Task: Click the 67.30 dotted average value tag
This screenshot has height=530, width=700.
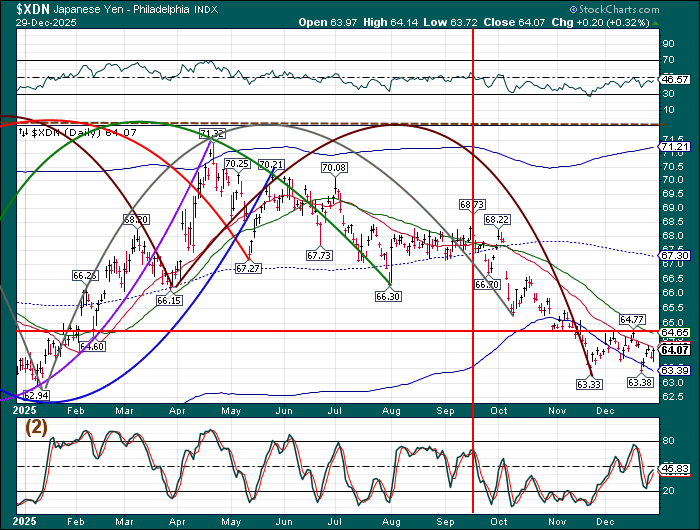Action: 675,255
